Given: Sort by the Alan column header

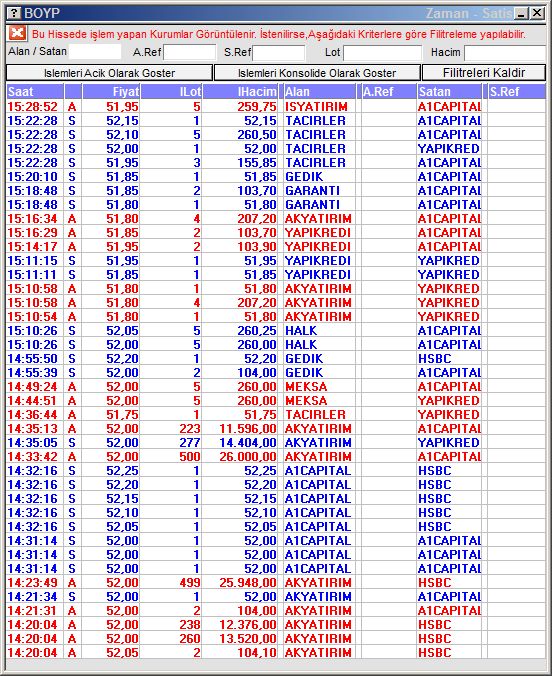Looking at the screenshot, I should (x=319, y=91).
